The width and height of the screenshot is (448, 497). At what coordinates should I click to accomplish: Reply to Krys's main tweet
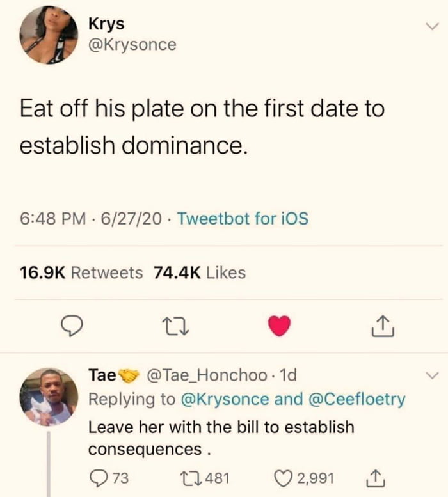tap(72, 327)
